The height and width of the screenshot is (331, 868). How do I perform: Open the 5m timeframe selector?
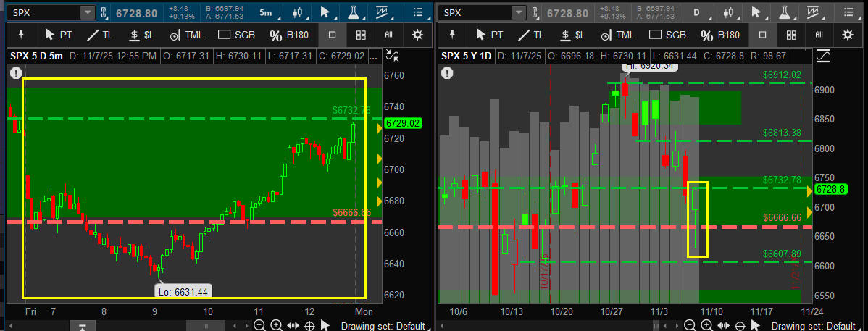[265, 12]
